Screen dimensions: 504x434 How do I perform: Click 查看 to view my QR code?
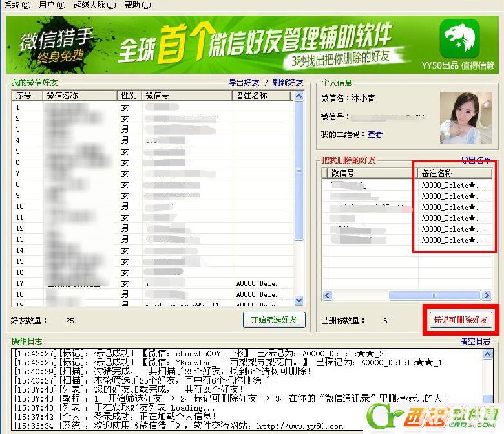point(375,135)
